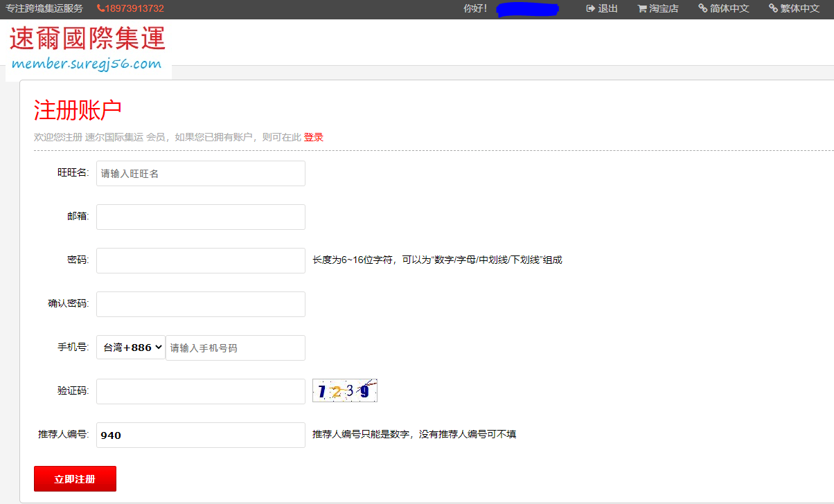
Task: Submit form with 立即注册 button
Action: click(x=75, y=479)
